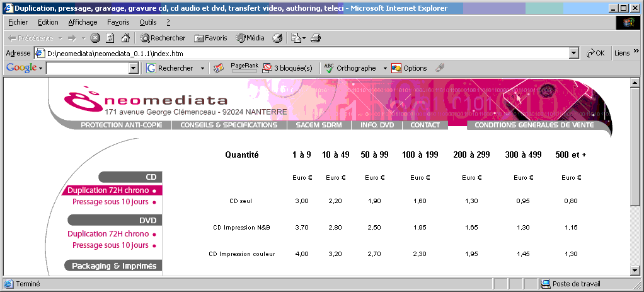
Task: Stop page loading with the Stop icon
Action: click(x=95, y=38)
